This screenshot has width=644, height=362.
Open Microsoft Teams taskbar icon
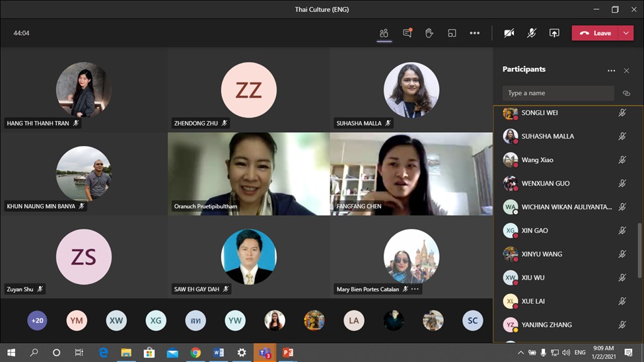point(265,353)
